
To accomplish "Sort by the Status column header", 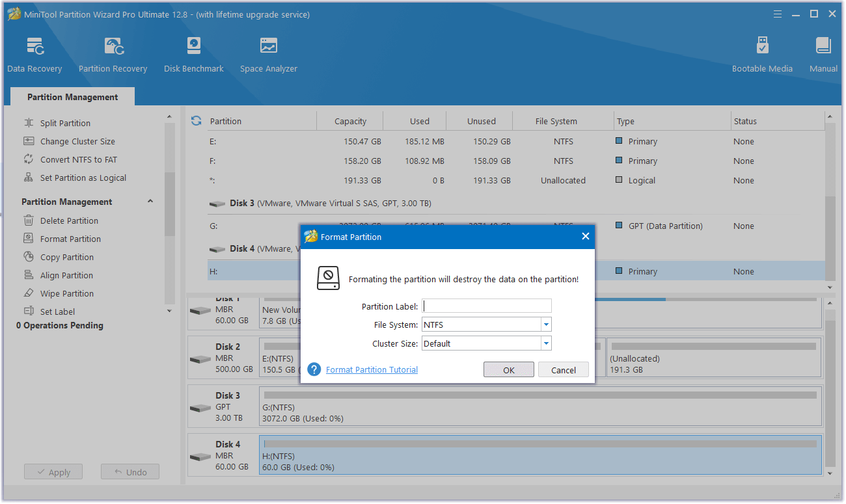I will click(x=776, y=121).
